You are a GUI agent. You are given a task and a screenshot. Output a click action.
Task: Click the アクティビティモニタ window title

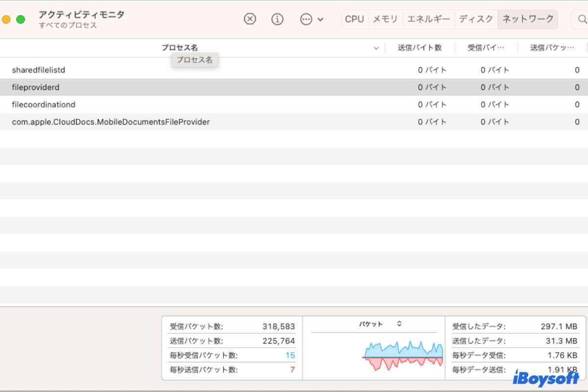click(81, 14)
